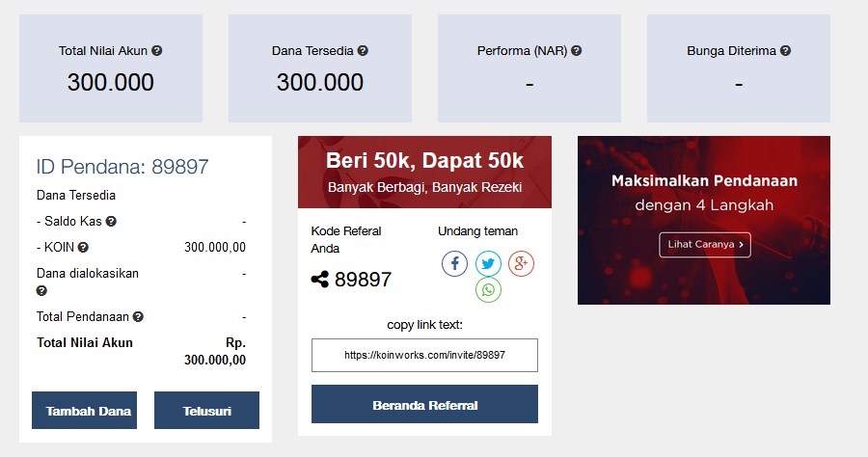
Task: Click referral code number 89897
Action: click(364, 280)
